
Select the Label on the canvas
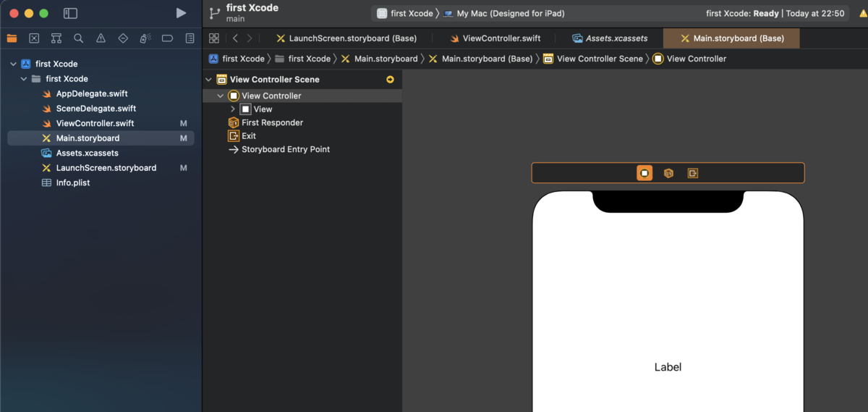pos(668,367)
